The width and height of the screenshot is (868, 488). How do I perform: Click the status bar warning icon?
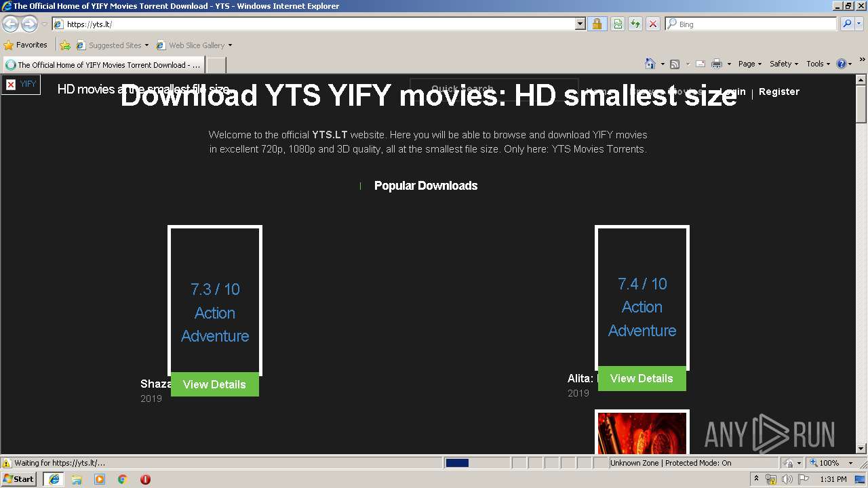[7, 463]
